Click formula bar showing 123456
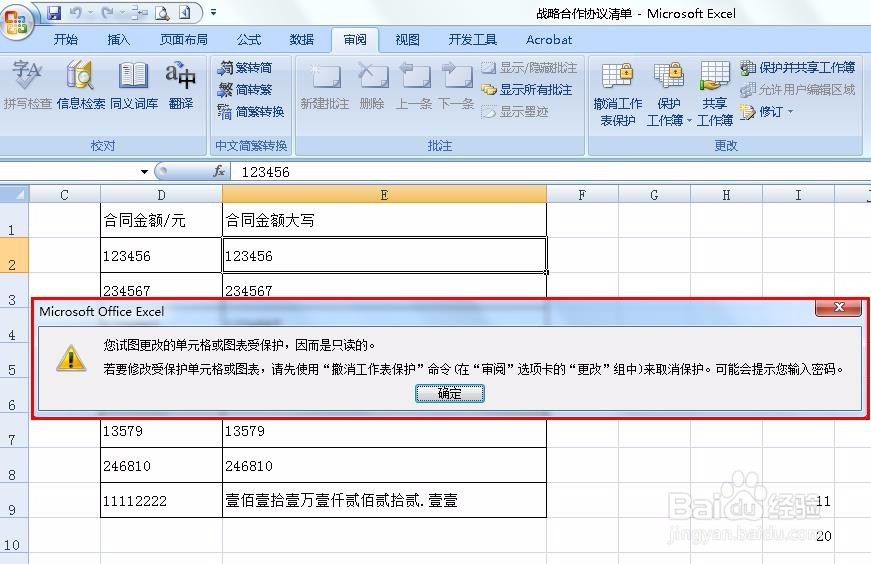The height and width of the screenshot is (564, 871). tap(550, 172)
